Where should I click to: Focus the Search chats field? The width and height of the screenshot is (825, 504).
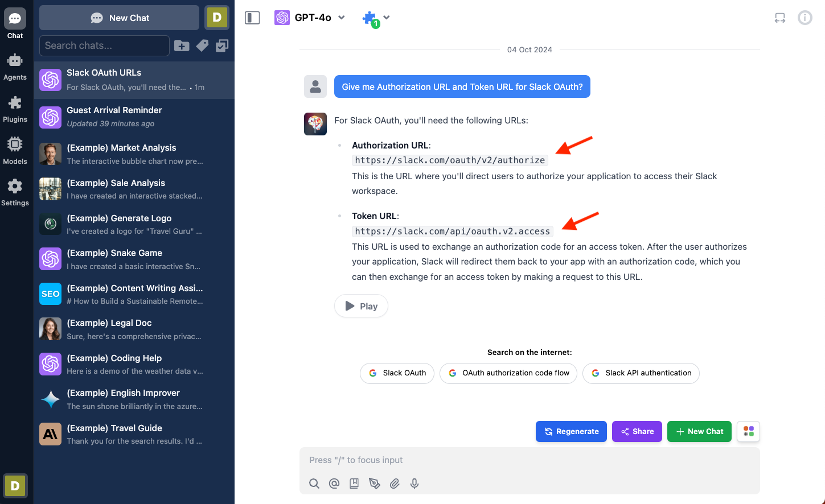(104, 46)
